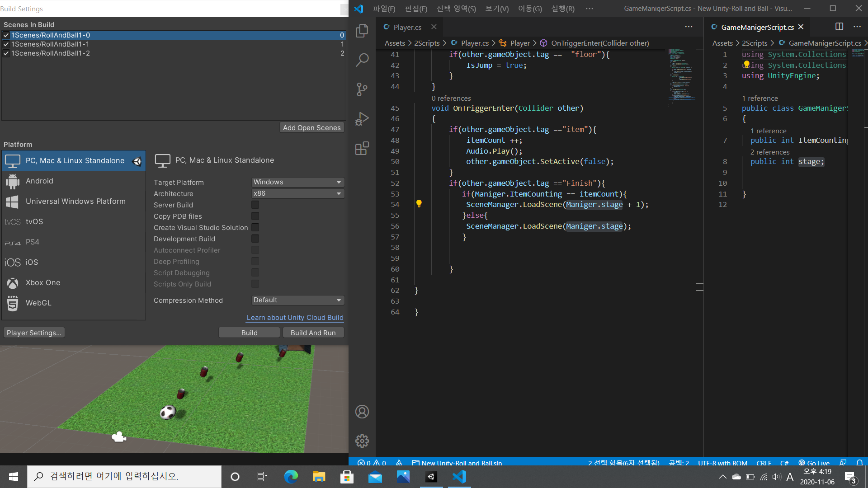This screenshot has height=488, width=868.
Task: Click the Build And Run button
Action: (x=313, y=333)
